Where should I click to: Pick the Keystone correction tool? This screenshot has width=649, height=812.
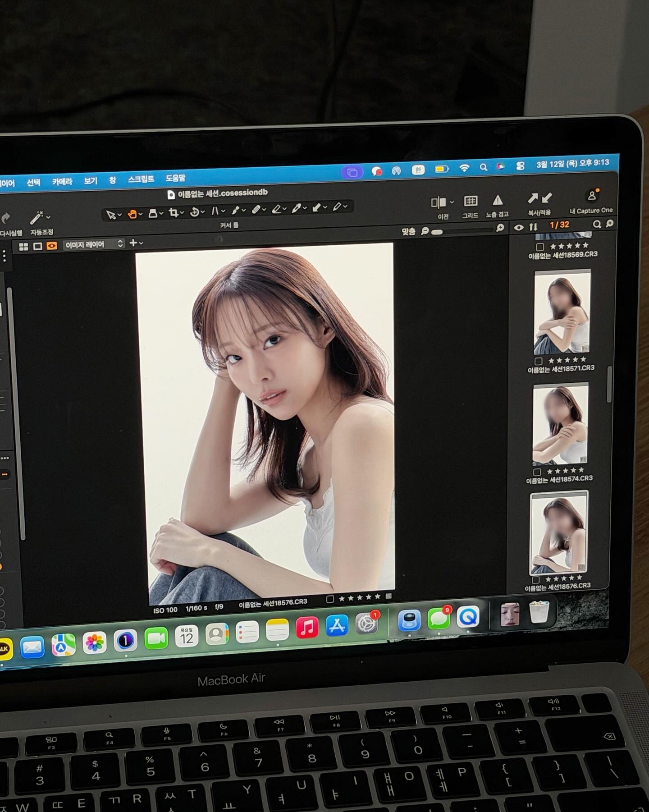pos(215,211)
